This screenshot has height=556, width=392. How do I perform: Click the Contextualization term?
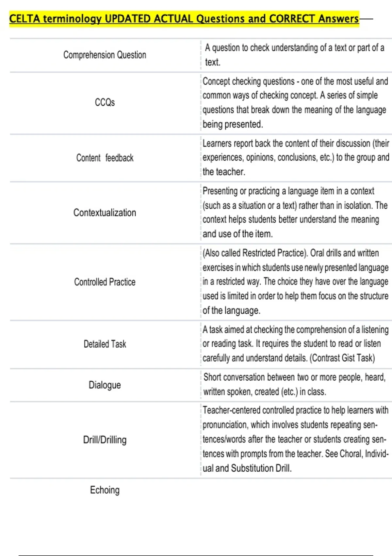105,213
